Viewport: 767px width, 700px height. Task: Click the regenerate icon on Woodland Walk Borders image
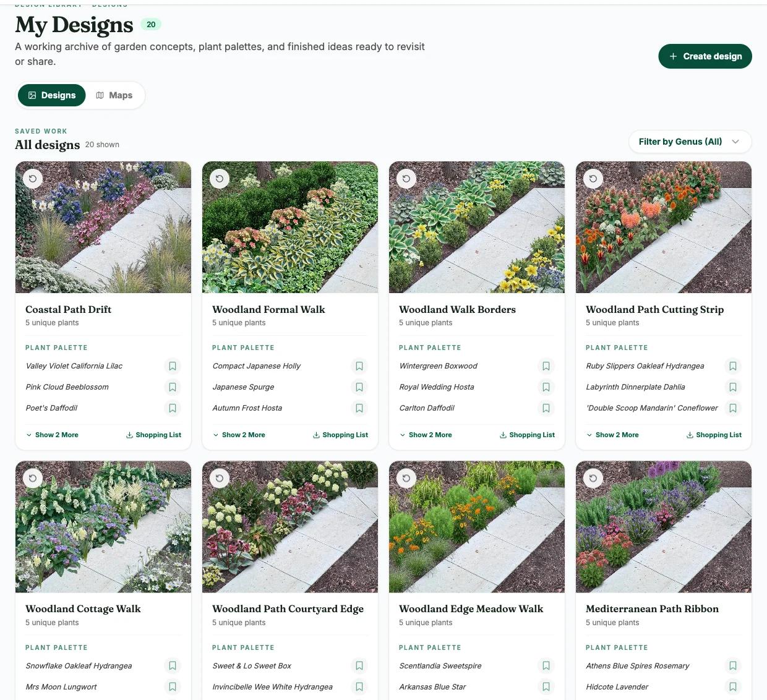coord(406,179)
